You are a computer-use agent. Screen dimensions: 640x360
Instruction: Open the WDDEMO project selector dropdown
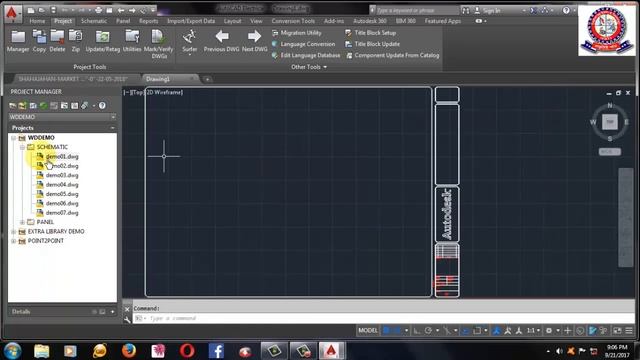[x=113, y=117]
